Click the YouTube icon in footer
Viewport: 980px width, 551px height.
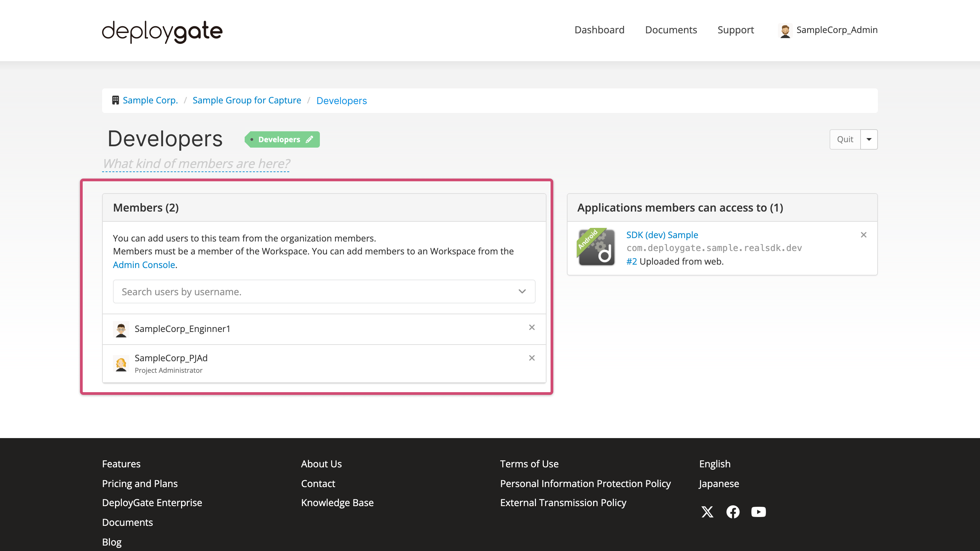(x=758, y=512)
